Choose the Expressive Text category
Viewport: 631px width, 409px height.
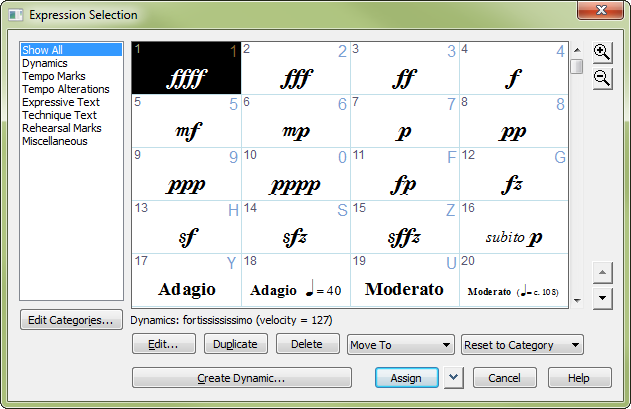71,102
